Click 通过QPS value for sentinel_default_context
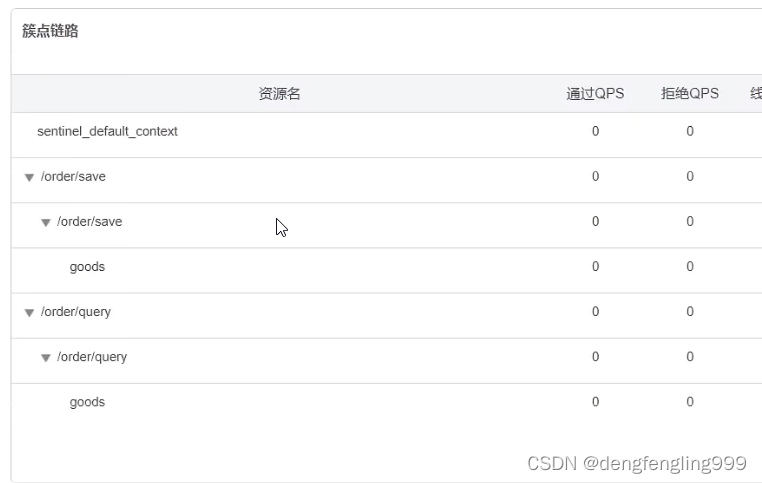 595,131
